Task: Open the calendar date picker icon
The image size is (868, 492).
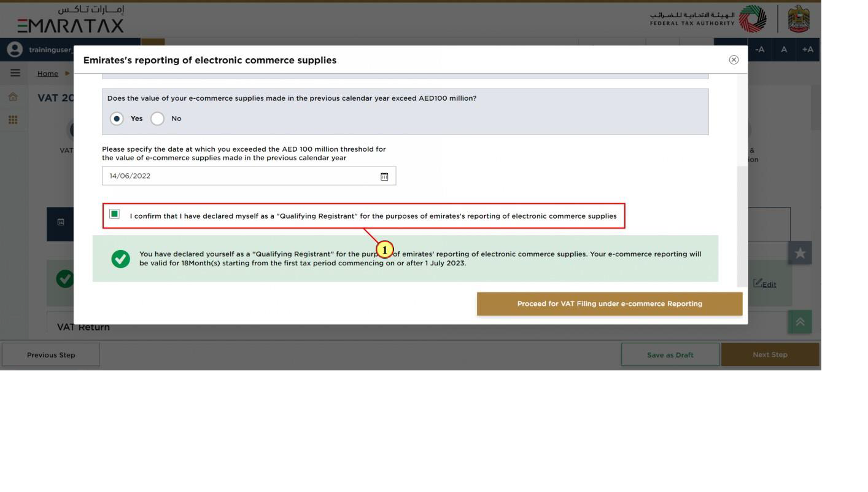Action: click(384, 176)
